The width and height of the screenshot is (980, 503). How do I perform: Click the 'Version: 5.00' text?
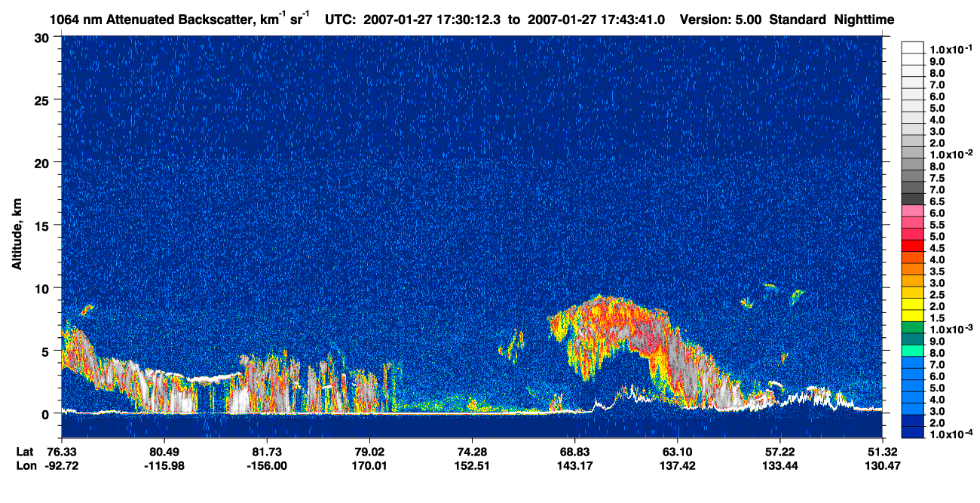[x=721, y=19]
